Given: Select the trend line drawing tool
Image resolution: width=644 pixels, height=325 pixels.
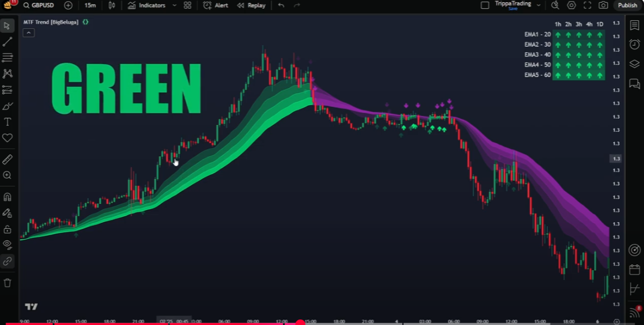Looking at the screenshot, I should [x=8, y=42].
